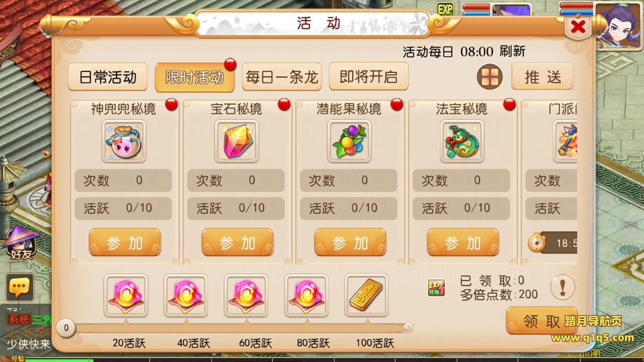644x362 pixels.
Task: Open the 神兜兜秘境 pig pouch icon
Action: tap(124, 141)
